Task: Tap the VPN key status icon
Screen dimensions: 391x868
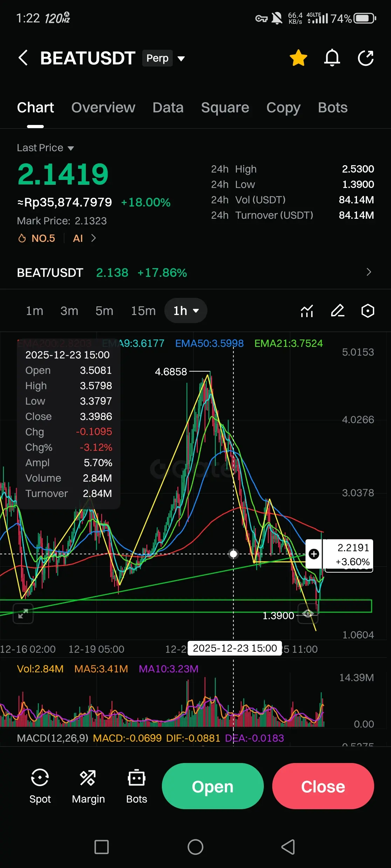Action: pos(261,19)
